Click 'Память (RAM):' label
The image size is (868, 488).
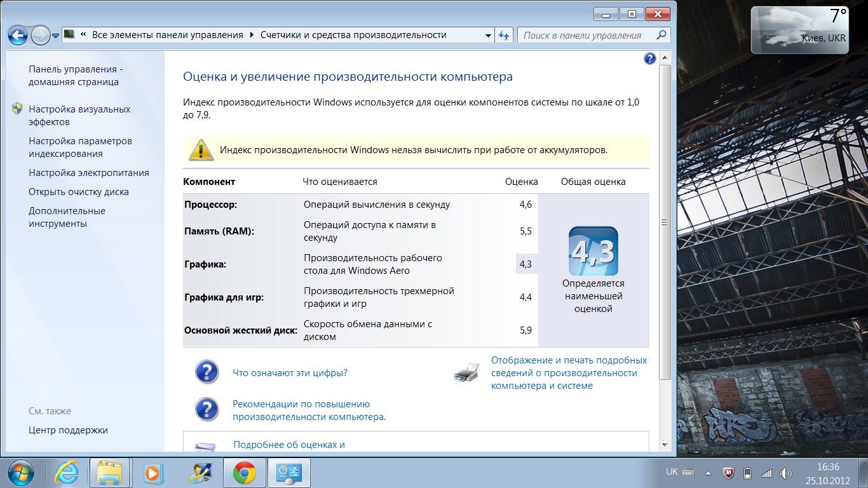tap(219, 231)
